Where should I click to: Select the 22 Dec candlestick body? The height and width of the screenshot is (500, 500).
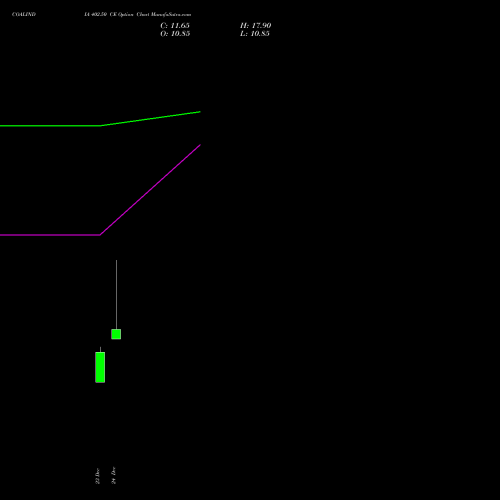[x=100, y=367]
